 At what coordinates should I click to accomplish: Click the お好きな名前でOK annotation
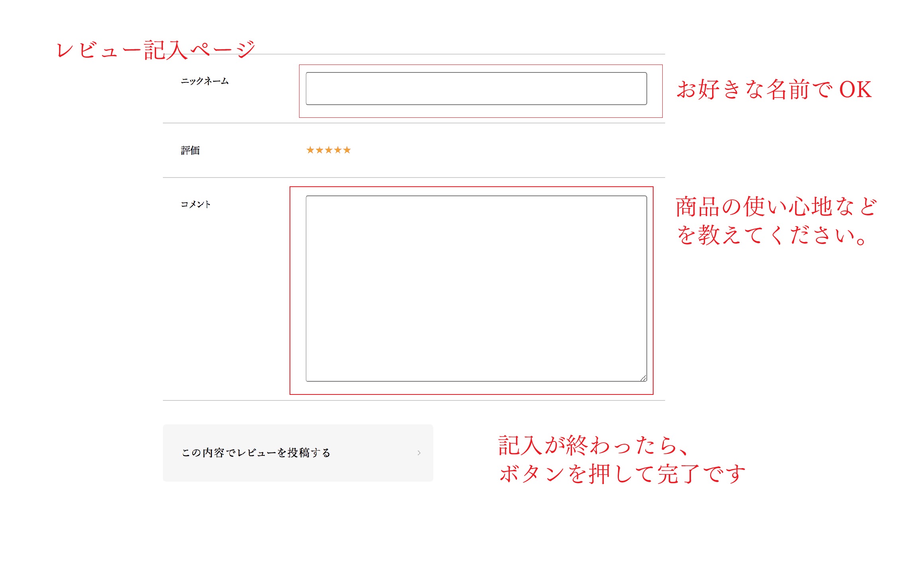pyautogui.click(x=774, y=89)
